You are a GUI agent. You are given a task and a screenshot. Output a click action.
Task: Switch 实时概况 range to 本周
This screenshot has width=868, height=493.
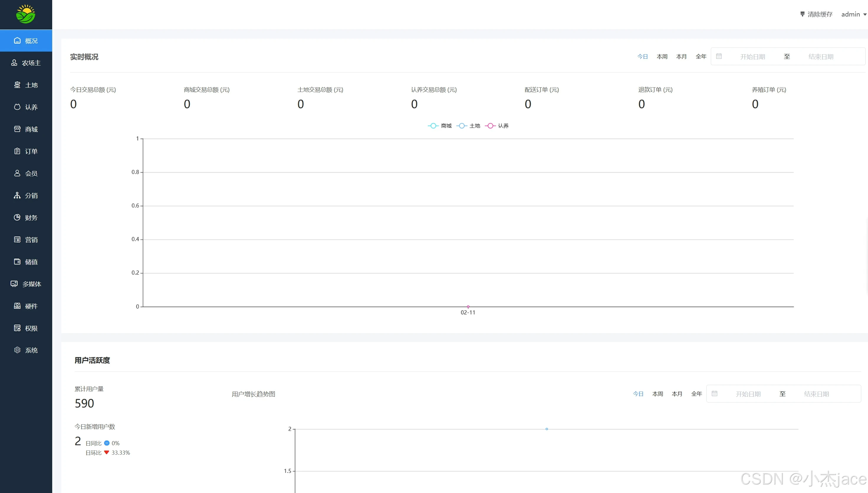tap(662, 57)
